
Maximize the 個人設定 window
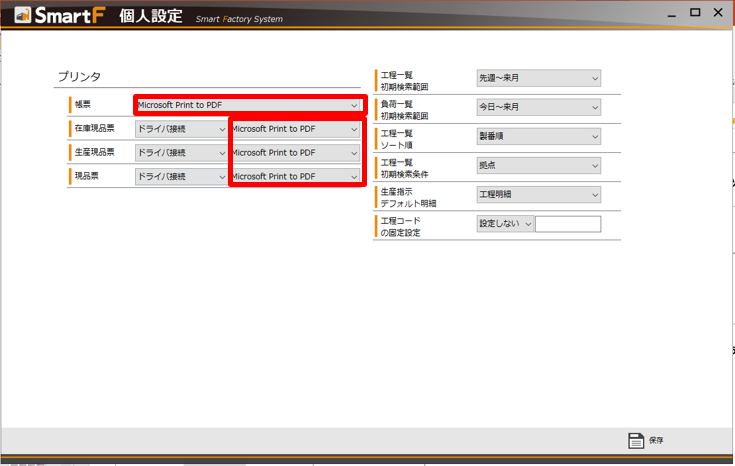click(x=695, y=13)
